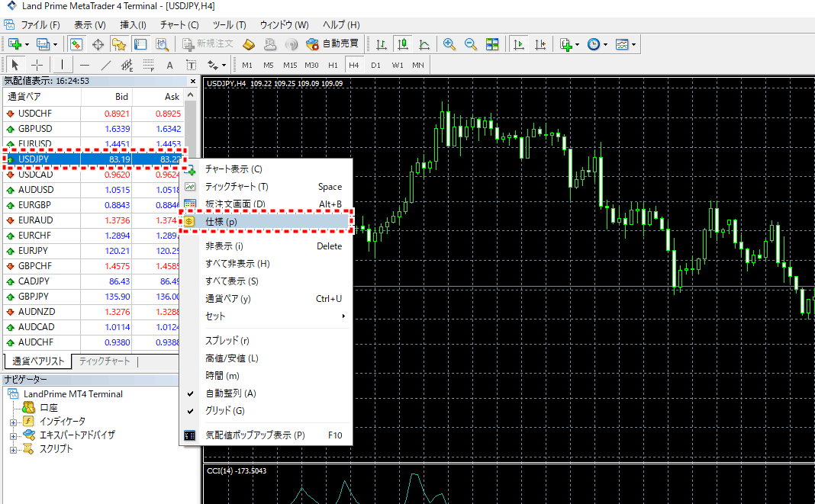Choose チャート表示 (C) from context menu

pos(266,169)
